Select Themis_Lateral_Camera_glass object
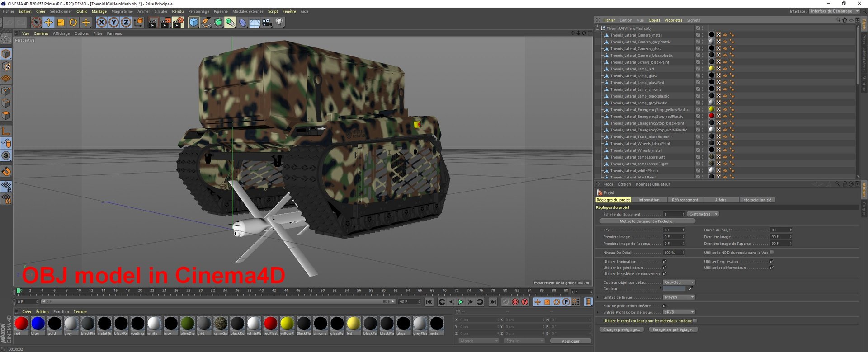The width and height of the screenshot is (868, 352). pyautogui.click(x=635, y=49)
